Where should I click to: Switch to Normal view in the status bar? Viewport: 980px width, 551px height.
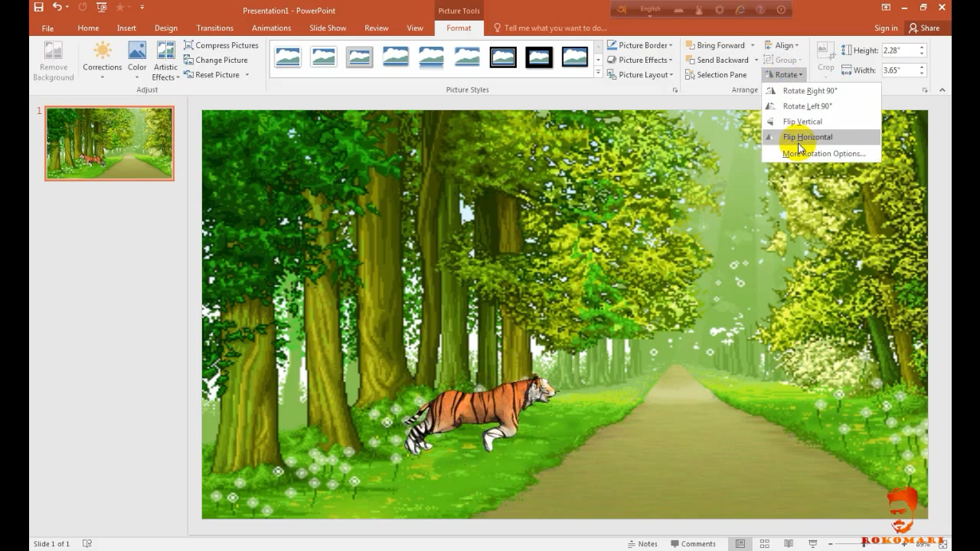740,544
